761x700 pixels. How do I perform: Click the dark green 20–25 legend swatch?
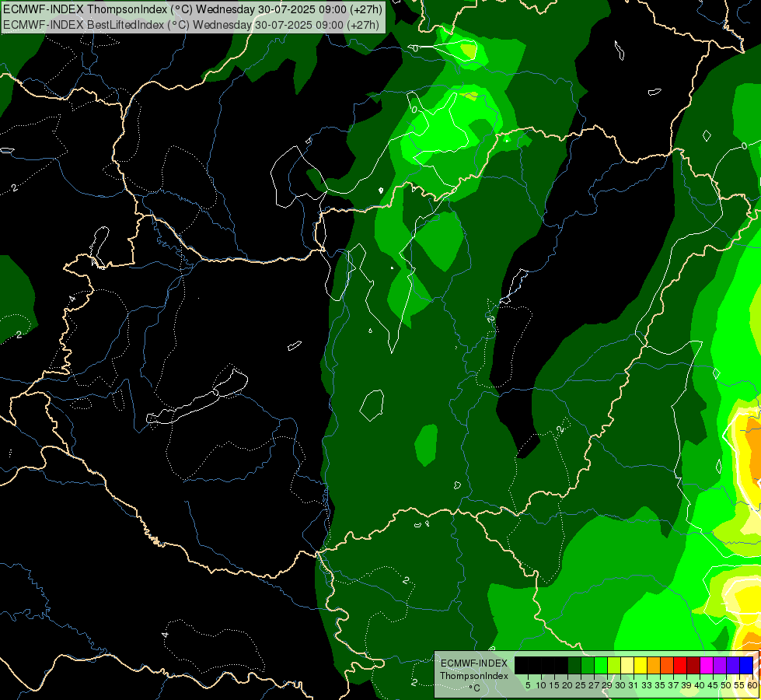[574, 665]
